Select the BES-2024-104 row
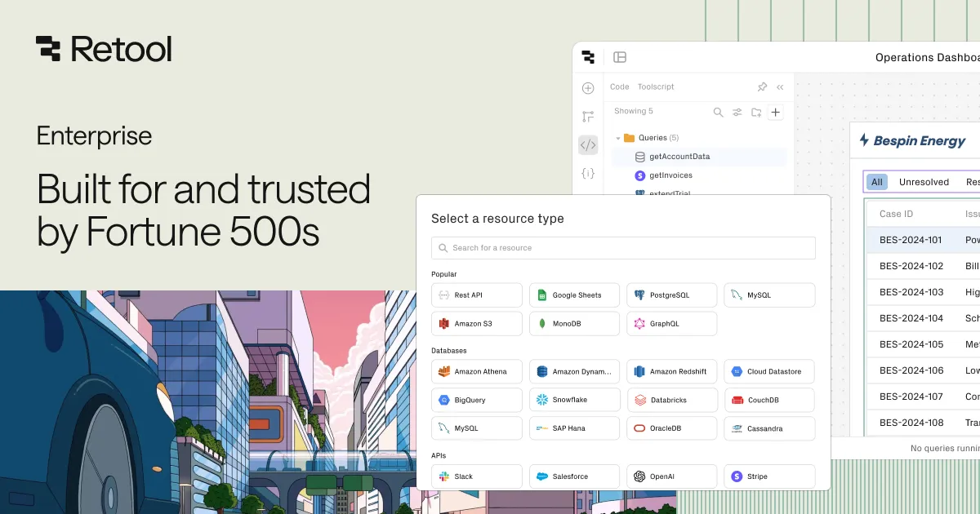The width and height of the screenshot is (980, 514). pos(923,318)
